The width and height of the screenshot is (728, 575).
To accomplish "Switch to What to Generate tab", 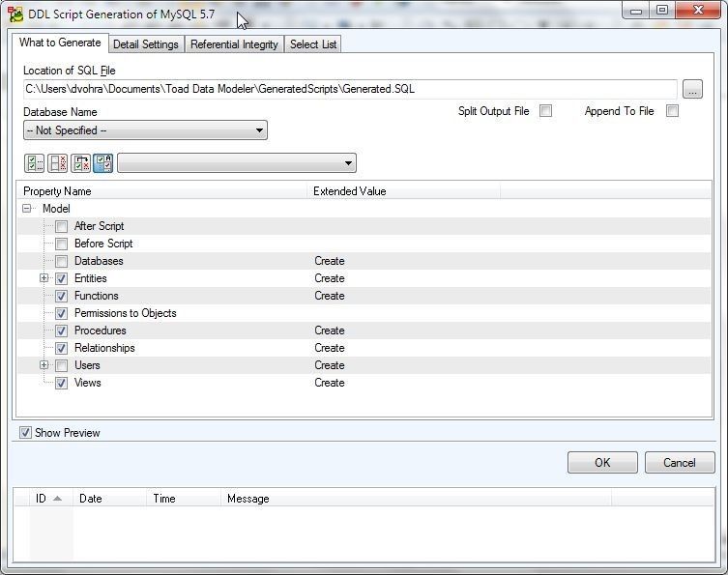I will pos(60,43).
